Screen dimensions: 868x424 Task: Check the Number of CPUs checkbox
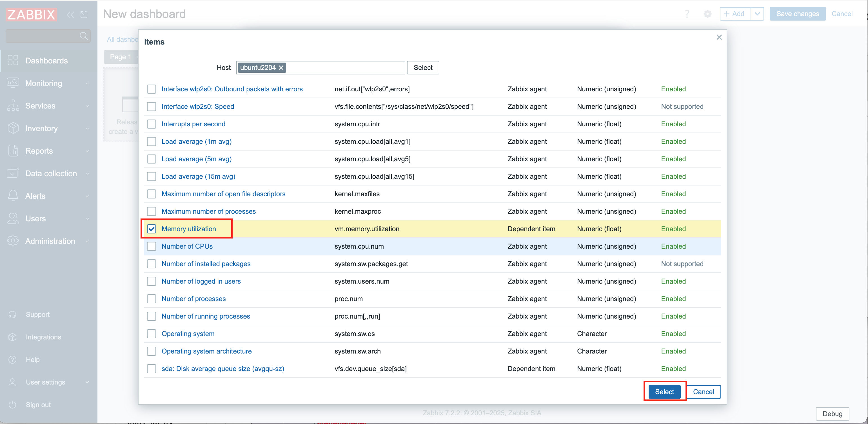pos(152,246)
